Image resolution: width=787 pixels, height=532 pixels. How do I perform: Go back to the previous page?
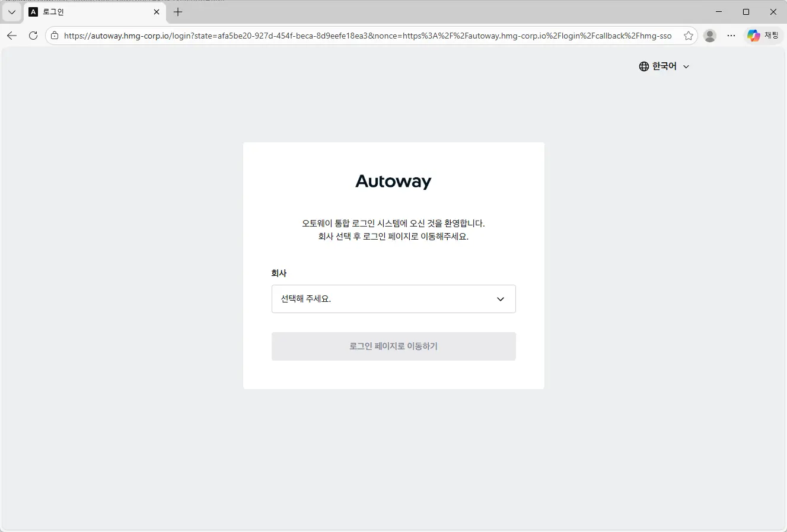tap(12, 36)
